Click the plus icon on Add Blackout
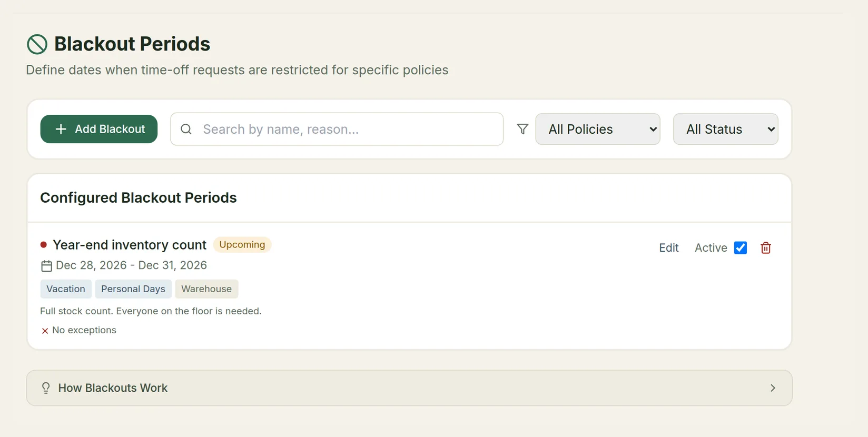This screenshot has height=437, width=868. 61,129
